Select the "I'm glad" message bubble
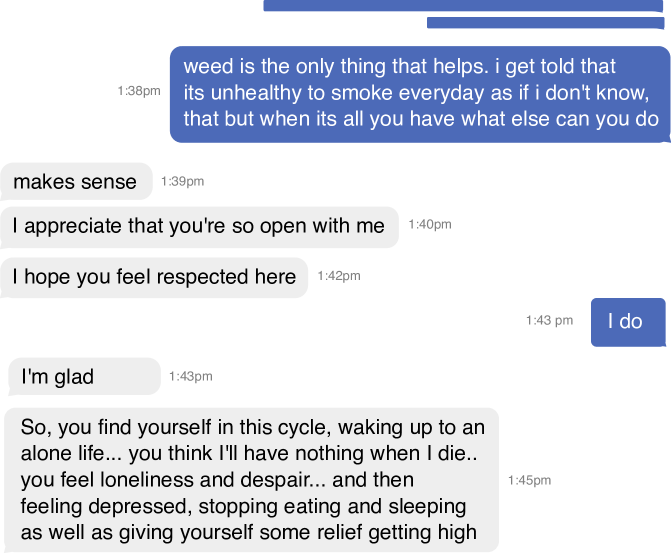This screenshot has height=553, width=671. [84, 376]
